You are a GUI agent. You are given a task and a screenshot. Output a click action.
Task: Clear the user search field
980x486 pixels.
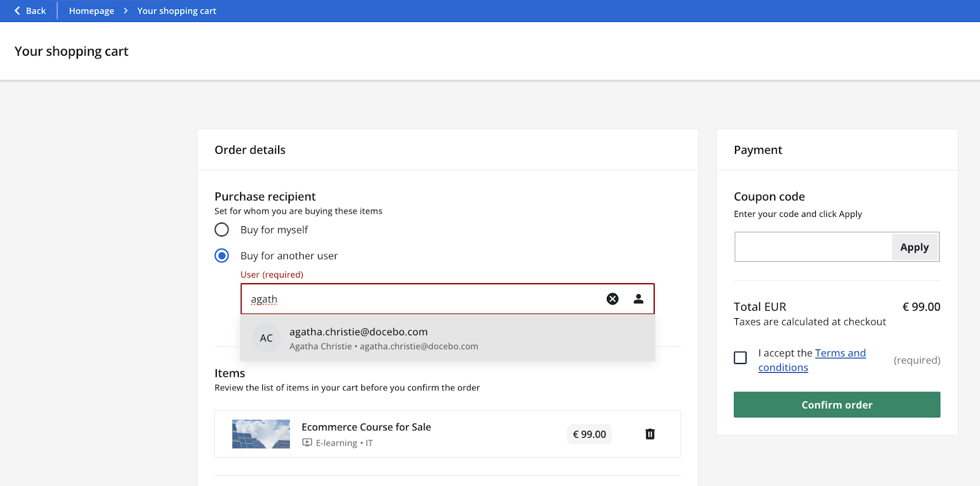[612, 299]
